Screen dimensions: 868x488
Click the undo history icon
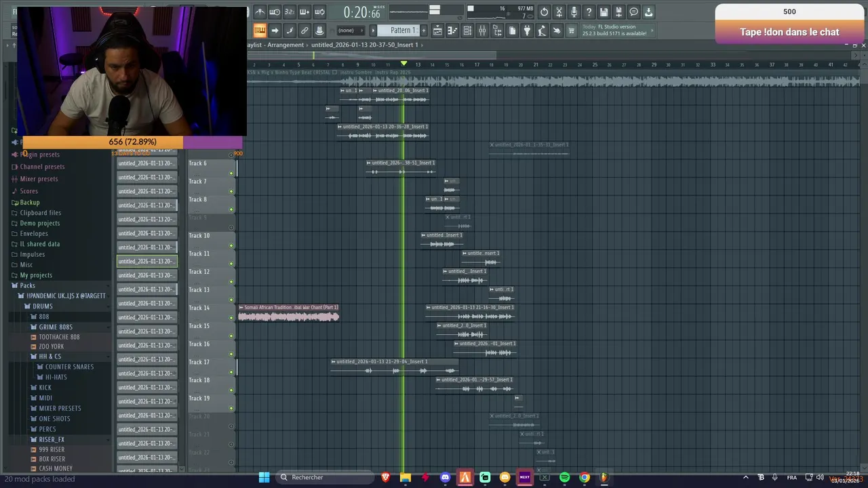pyautogui.click(x=544, y=12)
